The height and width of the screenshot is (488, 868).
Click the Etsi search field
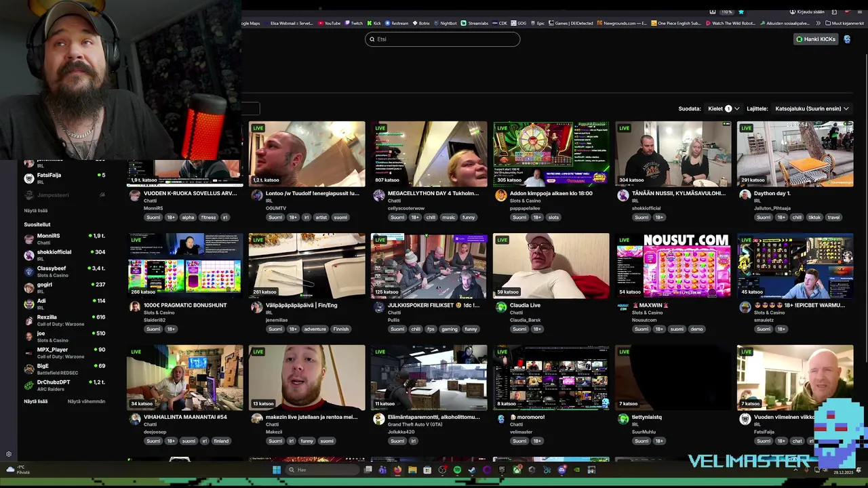coord(442,39)
